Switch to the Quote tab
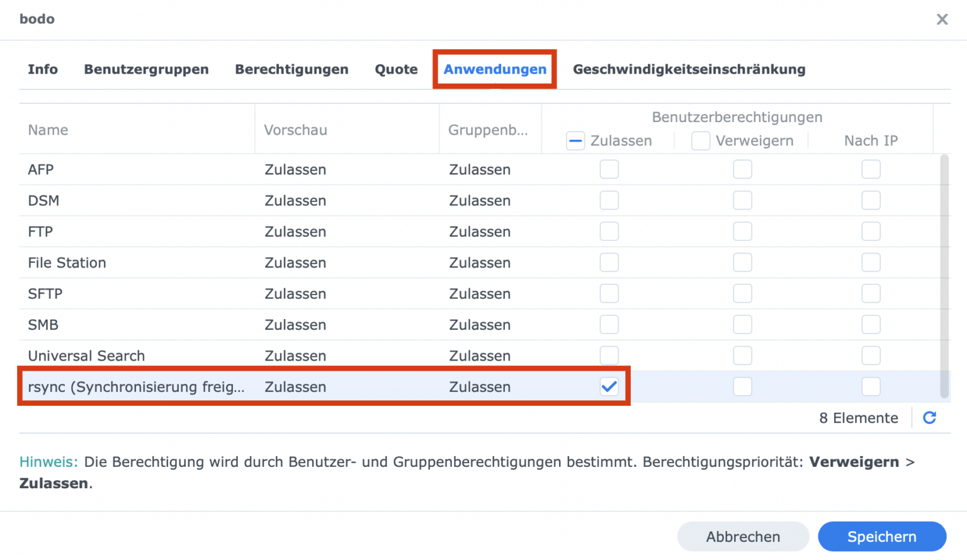 pos(396,69)
